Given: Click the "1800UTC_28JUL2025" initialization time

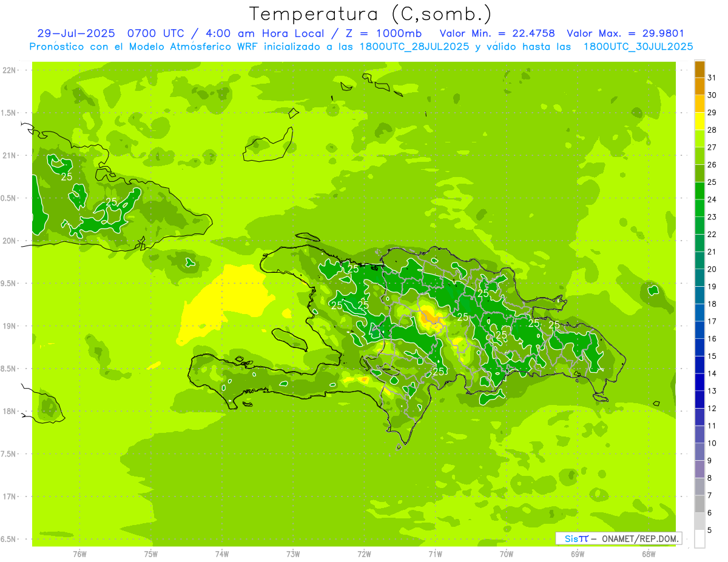Looking at the screenshot, I should (x=414, y=47).
